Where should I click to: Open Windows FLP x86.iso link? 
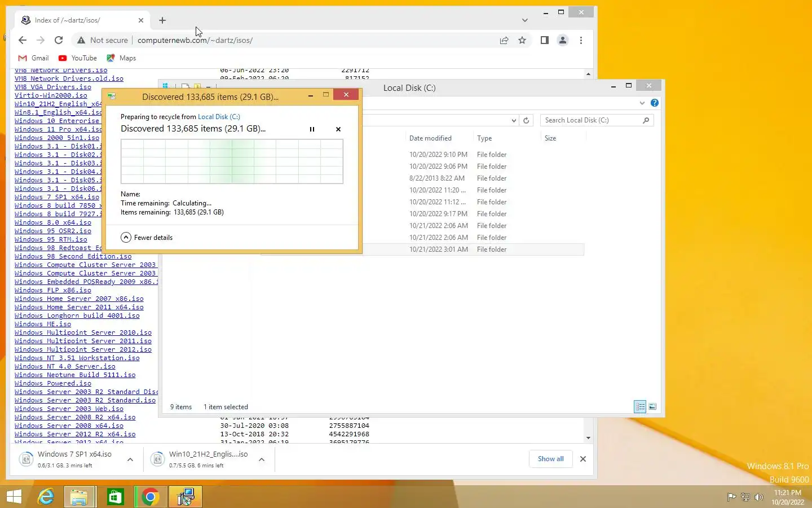coord(53,290)
